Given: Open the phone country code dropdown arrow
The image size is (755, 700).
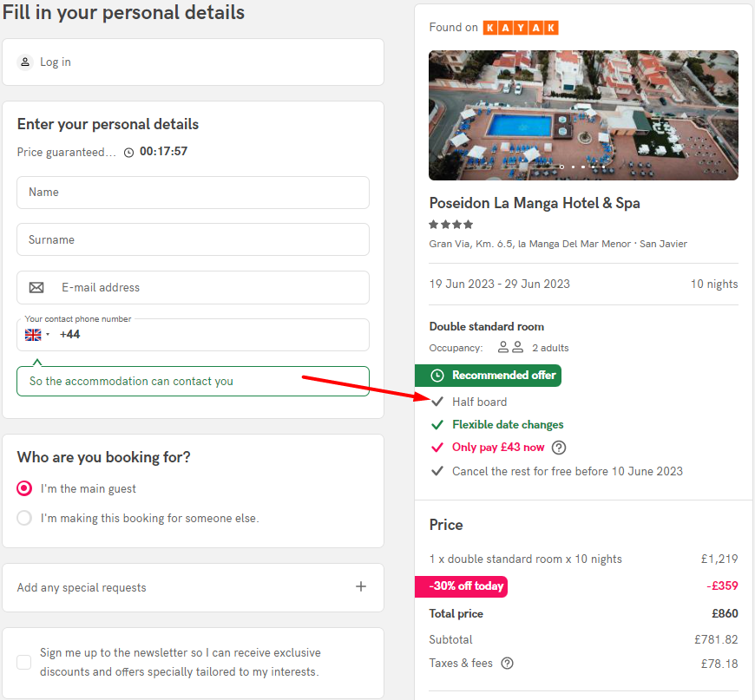Looking at the screenshot, I should tap(48, 335).
